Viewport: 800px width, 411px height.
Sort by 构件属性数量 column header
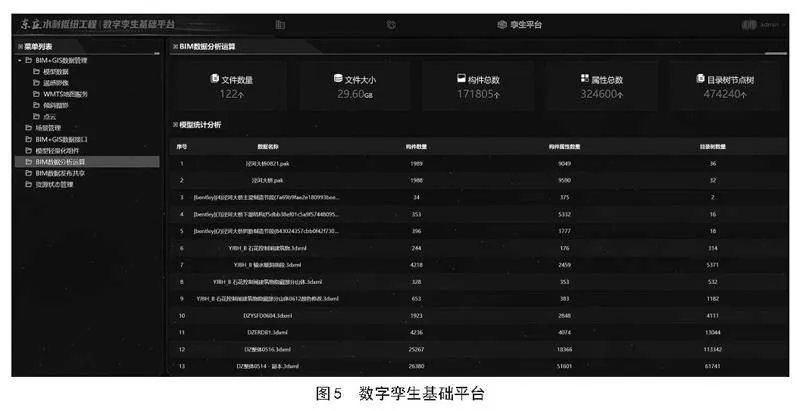pyautogui.click(x=564, y=146)
